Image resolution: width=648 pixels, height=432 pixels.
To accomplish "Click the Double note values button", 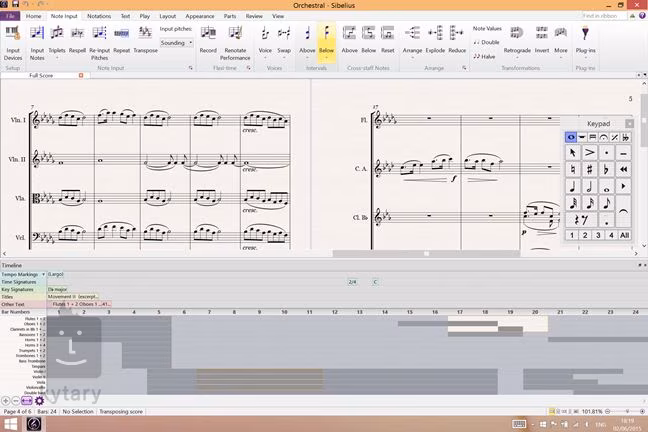I will click(x=488, y=42).
